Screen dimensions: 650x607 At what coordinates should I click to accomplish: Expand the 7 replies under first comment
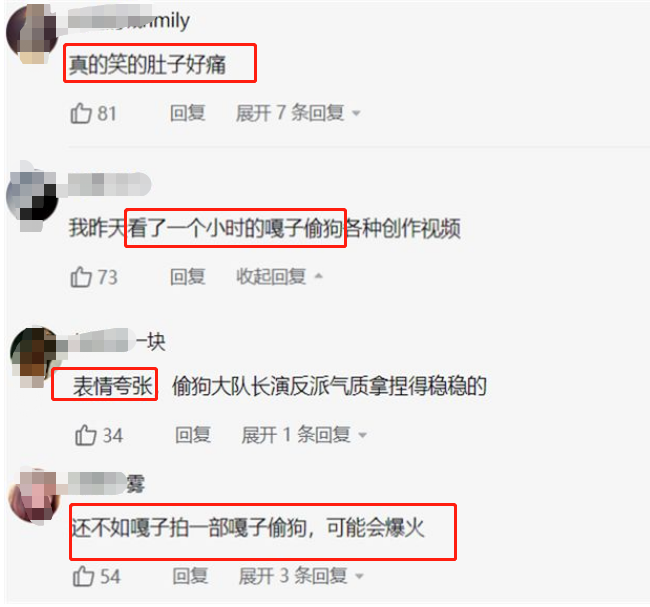[x=298, y=113]
